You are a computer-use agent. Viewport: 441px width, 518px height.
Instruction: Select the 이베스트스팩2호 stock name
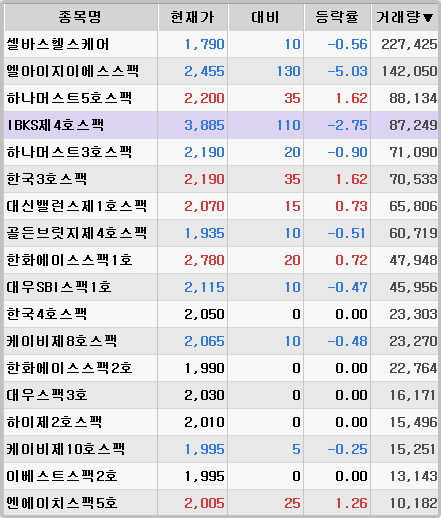(62, 476)
